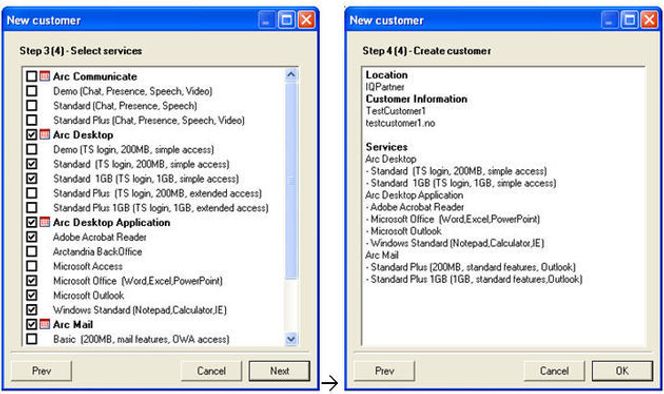Check Standard Plus (Chat, Presence, Speech, Video)

pyautogui.click(x=31, y=120)
